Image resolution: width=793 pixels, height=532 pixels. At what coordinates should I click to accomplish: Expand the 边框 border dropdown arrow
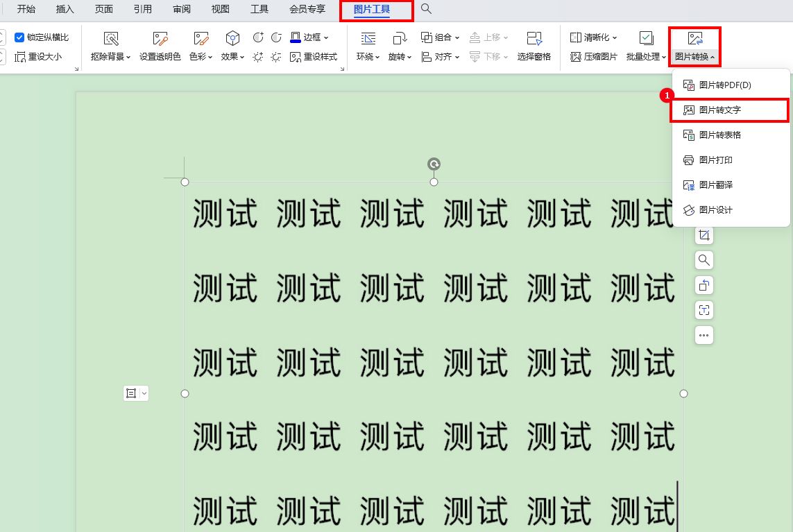tap(326, 37)
